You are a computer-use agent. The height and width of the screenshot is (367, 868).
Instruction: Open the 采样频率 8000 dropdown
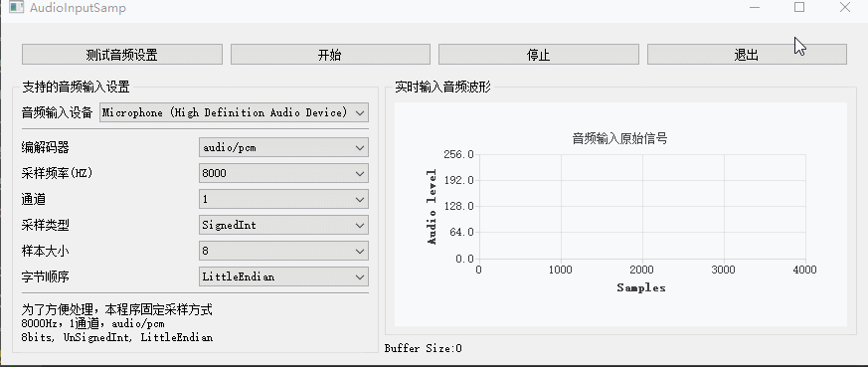[x=283, y=173]
